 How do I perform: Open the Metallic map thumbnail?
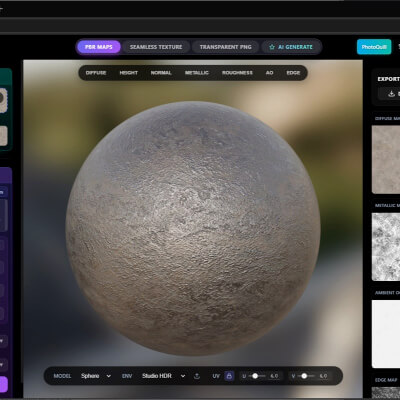(x=386, y=247)
